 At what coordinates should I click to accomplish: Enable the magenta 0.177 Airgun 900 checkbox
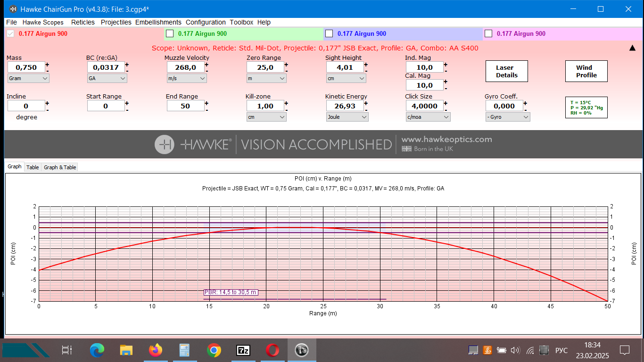pyautogui.click(x=488, y=33)
